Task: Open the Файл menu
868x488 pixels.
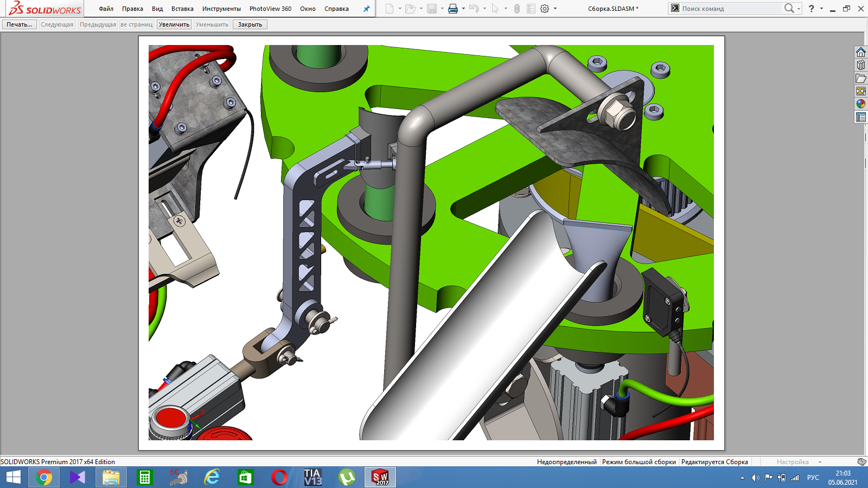Action: 106,9
